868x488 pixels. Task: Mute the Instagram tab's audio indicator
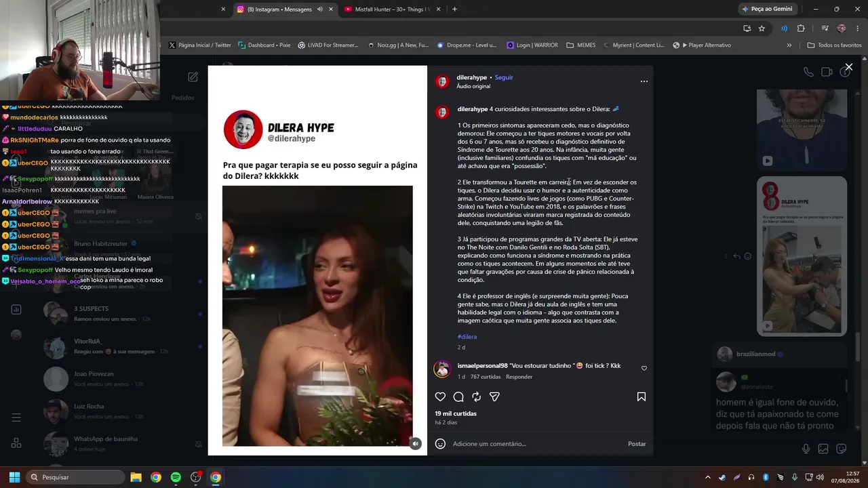pos(319,9)
